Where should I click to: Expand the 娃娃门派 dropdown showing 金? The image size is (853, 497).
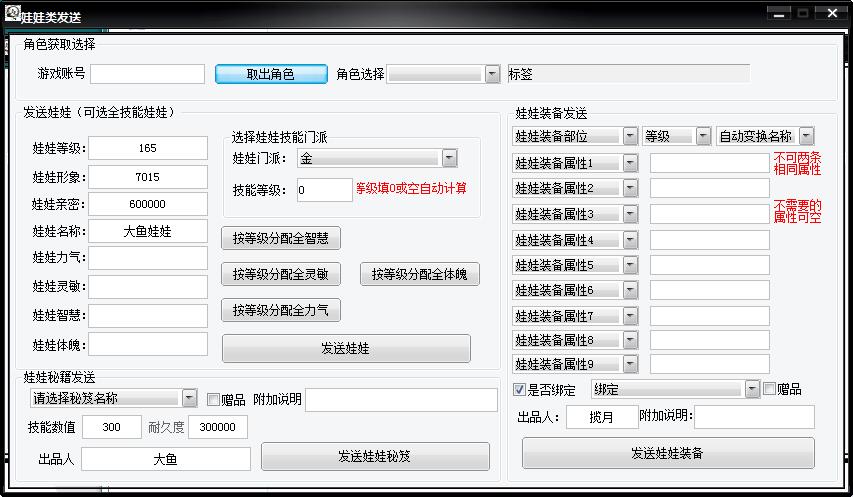449,158
